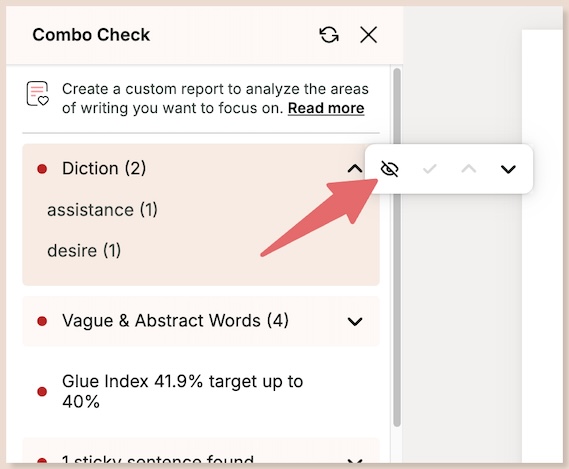The width and height of the screenshot is (569, 469).
Task: Open the Read more link
Action: pyautogui.click(x=326, y=108)
